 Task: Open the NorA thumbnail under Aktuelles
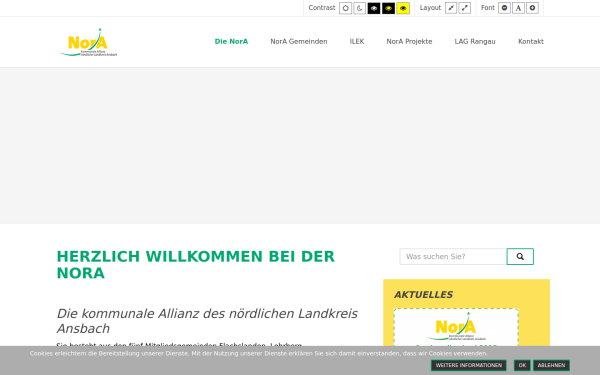456,327
